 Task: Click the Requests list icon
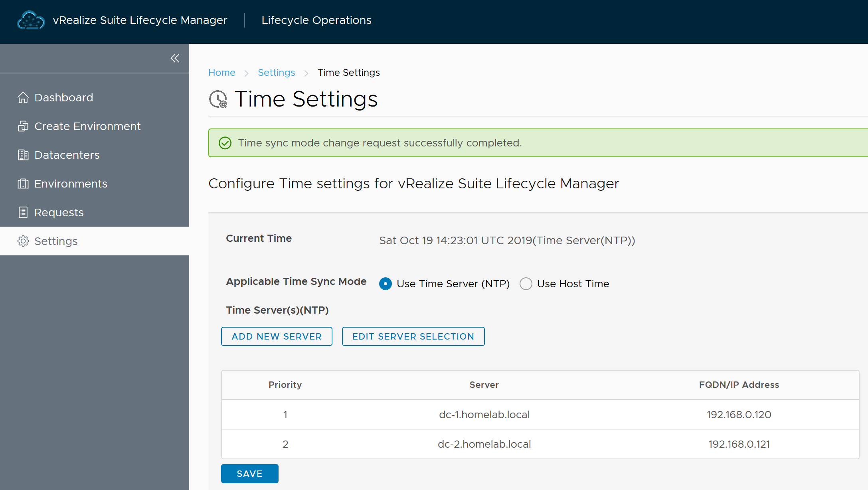[23, 212]
